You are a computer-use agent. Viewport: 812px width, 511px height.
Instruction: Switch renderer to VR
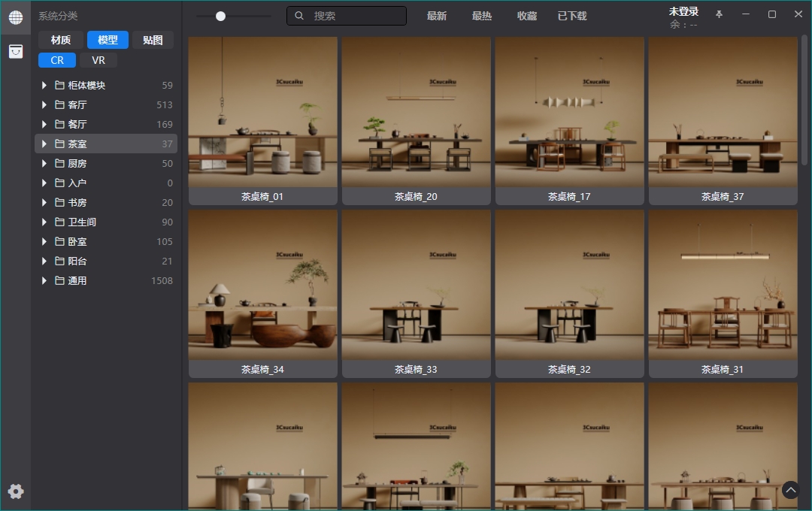(x=98, y=60)
